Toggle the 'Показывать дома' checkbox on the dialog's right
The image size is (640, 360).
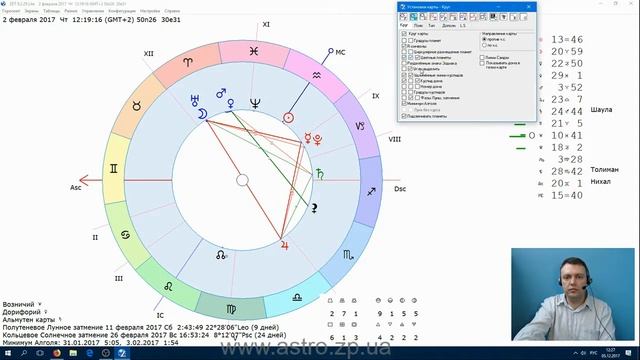(x=482, y=63)
